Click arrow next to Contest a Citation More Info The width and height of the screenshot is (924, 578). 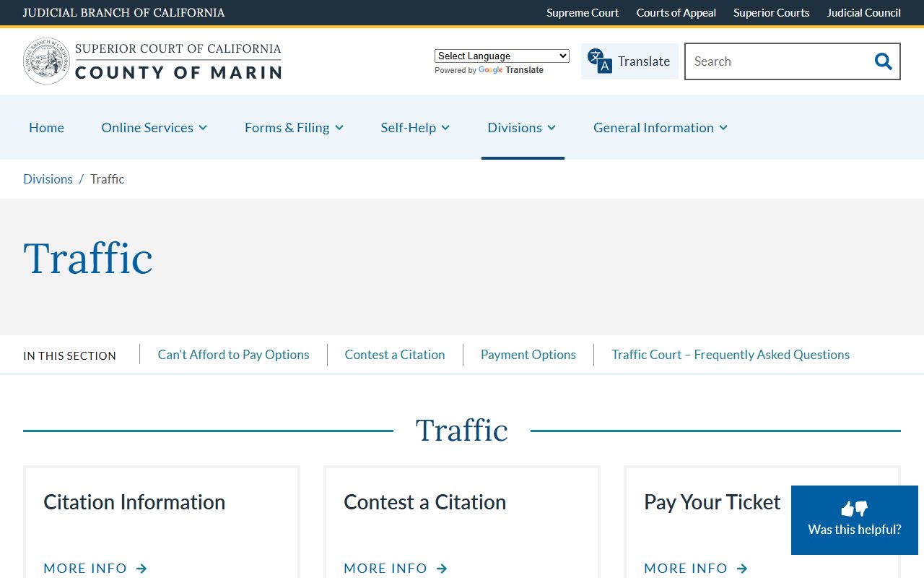(442, 569)
